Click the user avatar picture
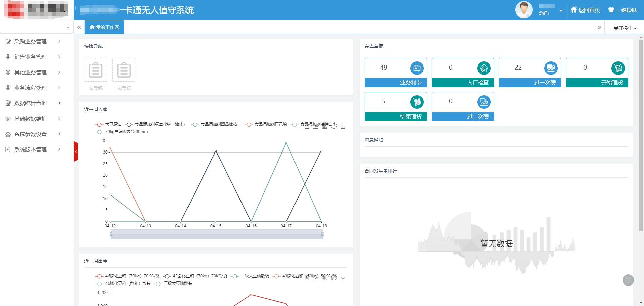644x306 pixels. click(x=524, y=10)
